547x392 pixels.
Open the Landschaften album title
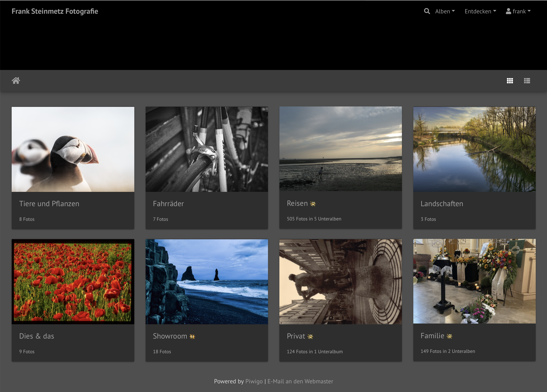click(442, 204)
